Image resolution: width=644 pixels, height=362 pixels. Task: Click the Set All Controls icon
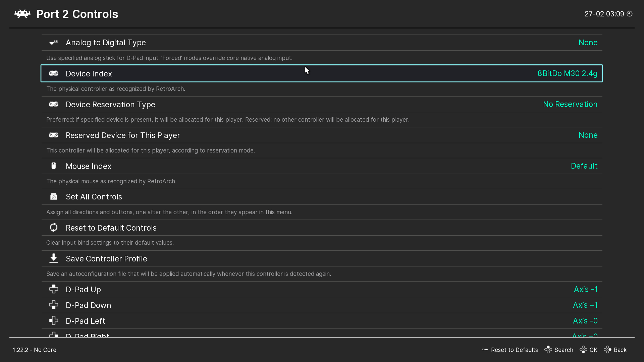pos(54,197)
